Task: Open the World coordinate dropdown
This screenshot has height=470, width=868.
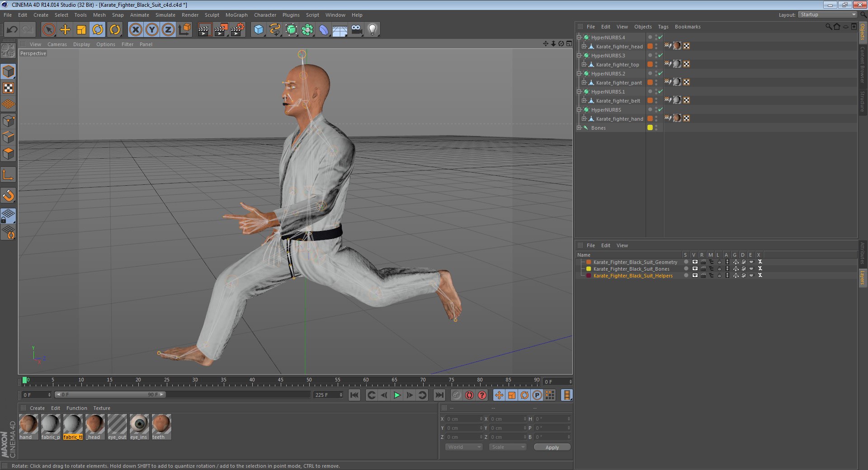Action: [464, 447]
